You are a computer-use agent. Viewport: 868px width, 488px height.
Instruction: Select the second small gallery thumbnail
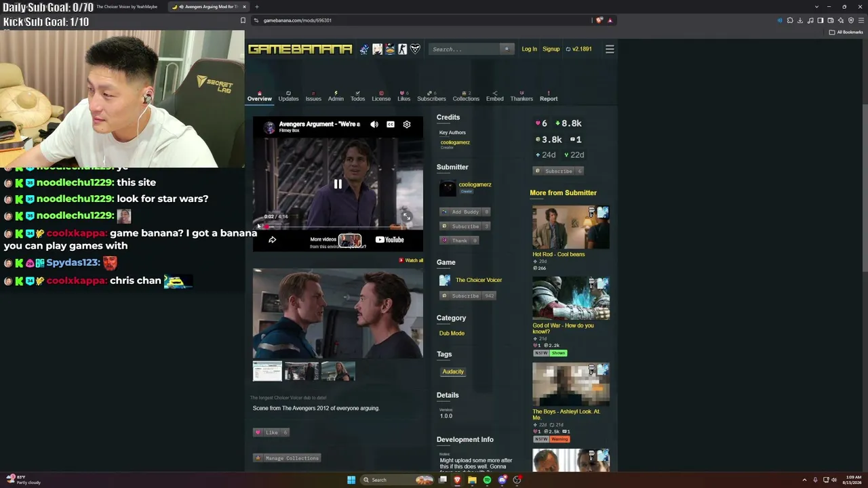point(302,371)
